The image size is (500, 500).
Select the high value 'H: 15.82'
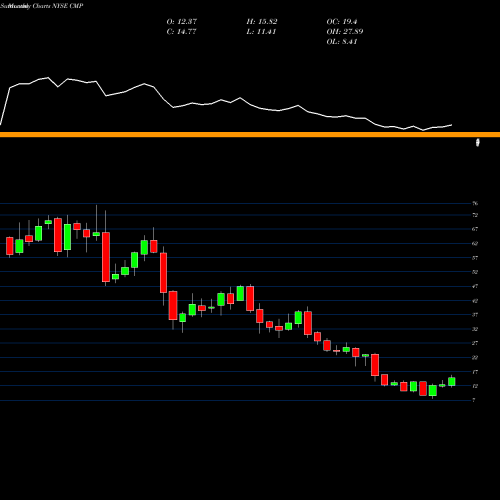(262, 22)
